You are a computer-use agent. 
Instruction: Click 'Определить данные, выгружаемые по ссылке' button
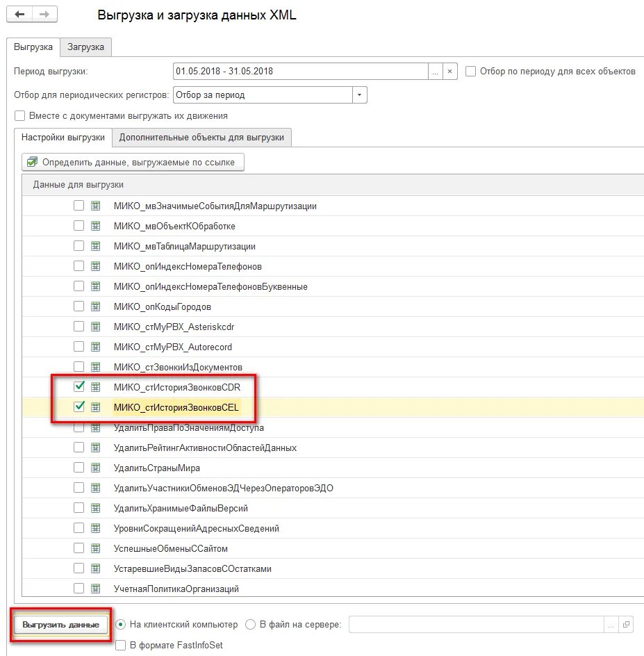pyautogui.click(x=133, y=163)
